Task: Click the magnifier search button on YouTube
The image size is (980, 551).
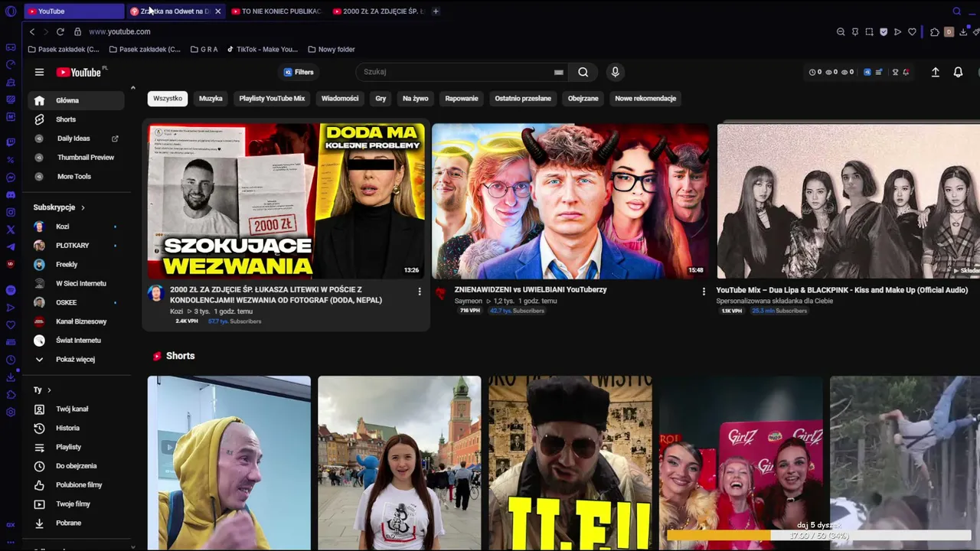Action: [583, 72]
